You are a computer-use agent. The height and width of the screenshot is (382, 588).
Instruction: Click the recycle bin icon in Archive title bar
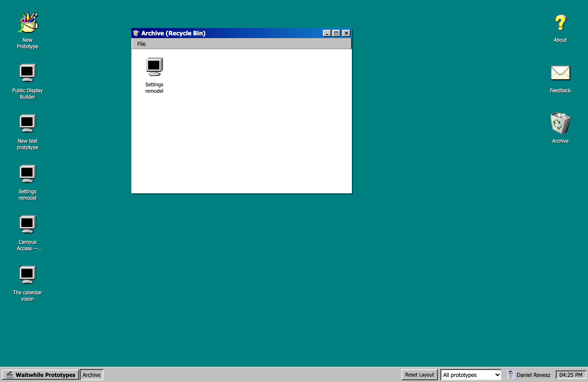[x=136, y=33]
